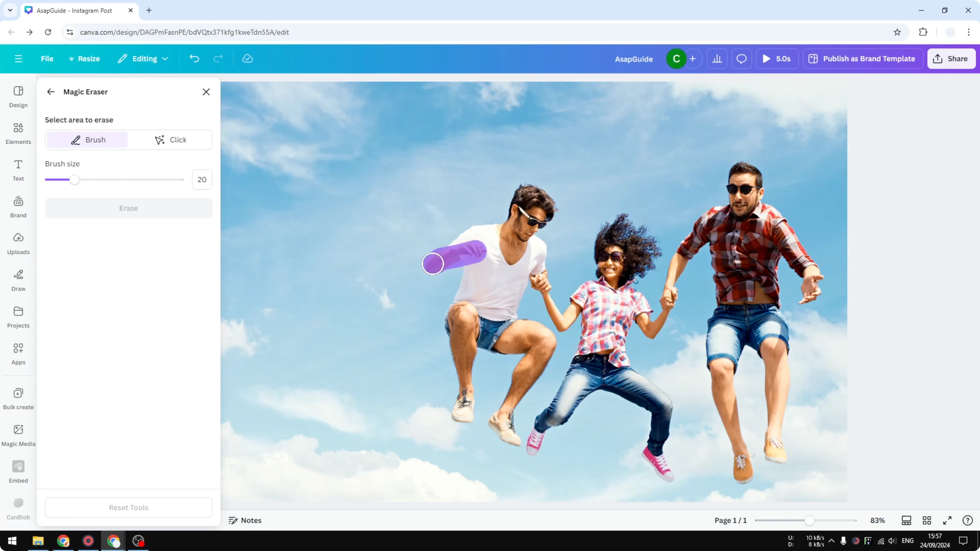
Task: Open the comments icon
Action: pyautogui.click(x=741, y=59)
